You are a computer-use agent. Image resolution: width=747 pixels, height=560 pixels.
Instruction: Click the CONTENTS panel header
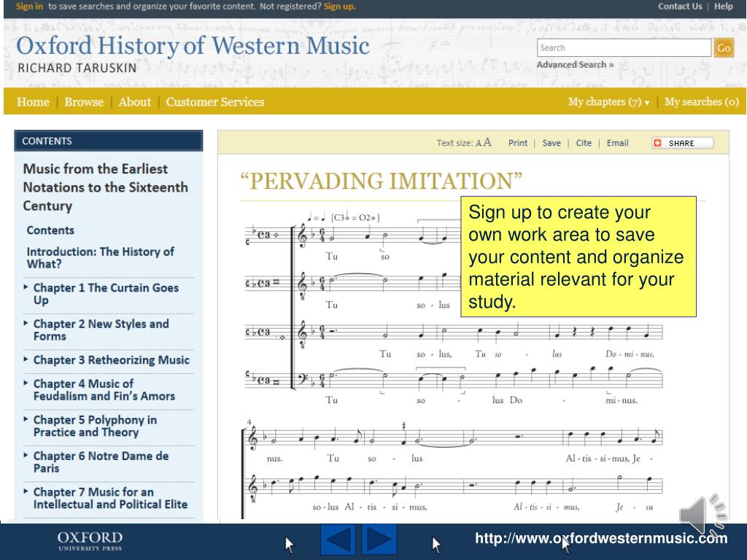[109, 141]
